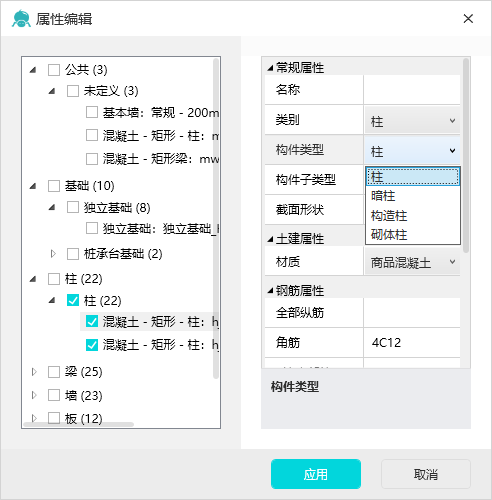Uncheck the nested 柱 (22) sub-group checkbox
This screenshot has width=492, height=500.
[x=73, y=300]
